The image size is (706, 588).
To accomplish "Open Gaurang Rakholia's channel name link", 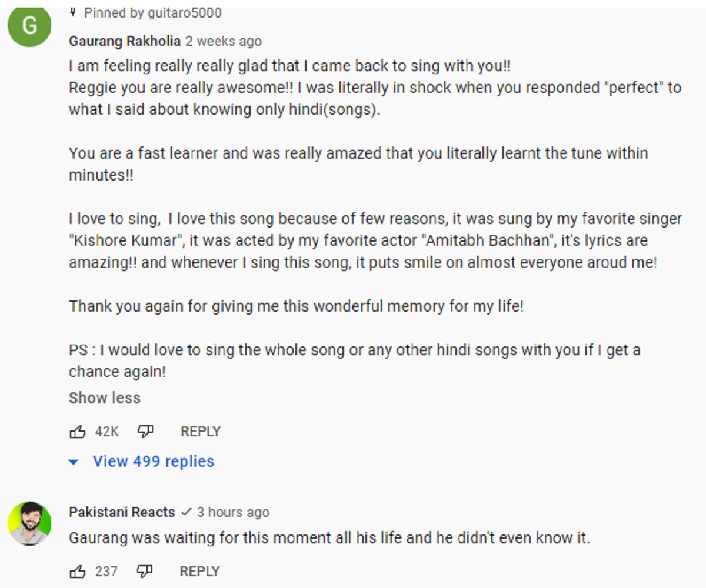I will click(125, 41).
